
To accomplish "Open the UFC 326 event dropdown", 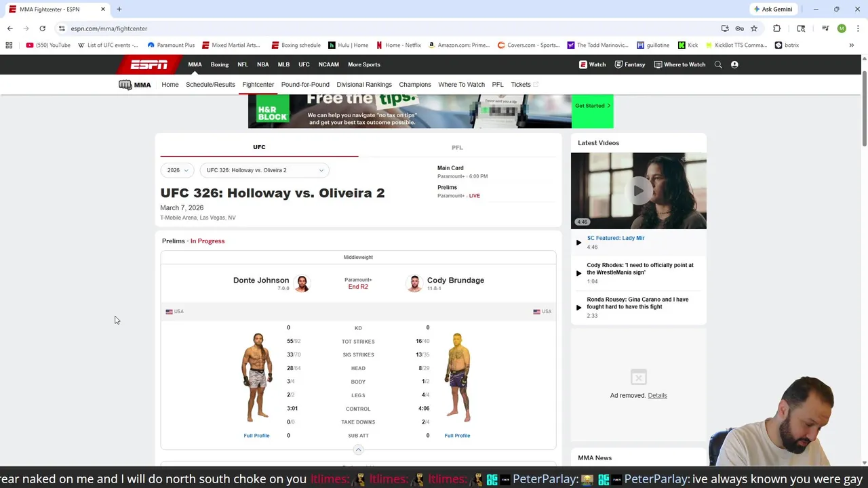I will (x=264, y=170).
